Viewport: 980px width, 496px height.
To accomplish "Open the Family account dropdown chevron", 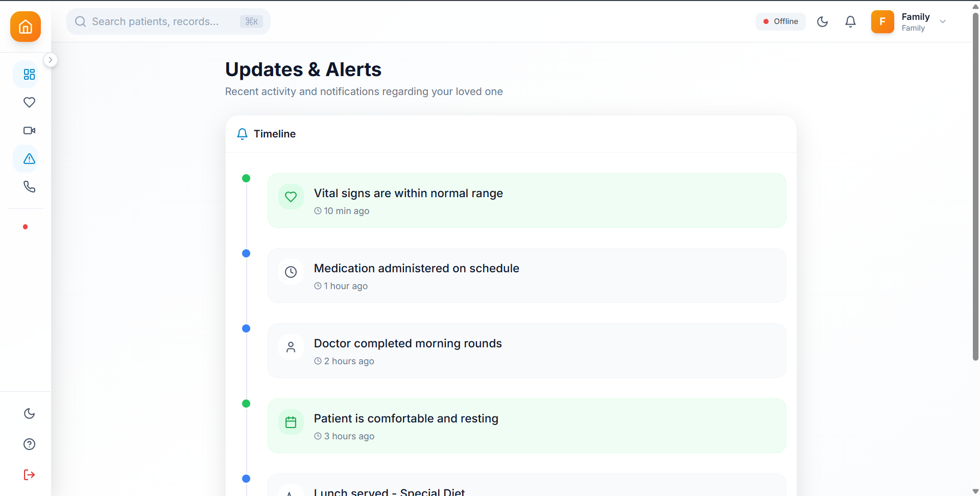I will [943, 21].
